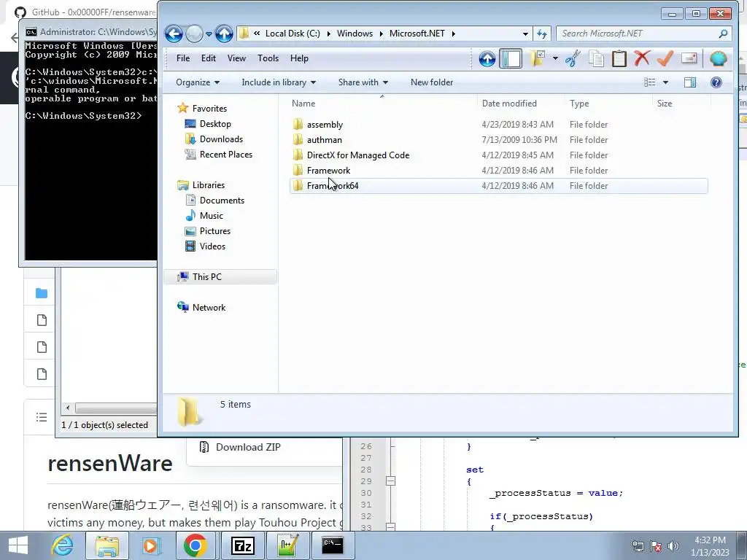Click the Paste clipboard icon
This screenshot has width=747, height=560.
(x=619, y=58)
